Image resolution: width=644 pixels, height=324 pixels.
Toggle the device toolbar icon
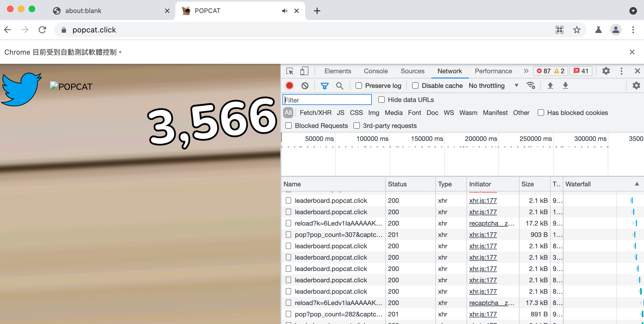pos(304,71)
